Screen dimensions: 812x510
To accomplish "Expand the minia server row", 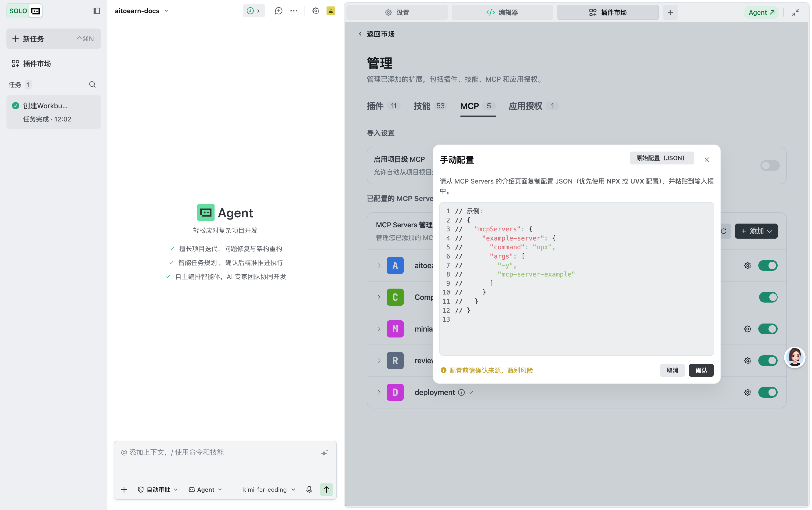I will click(x=379, y=329).
